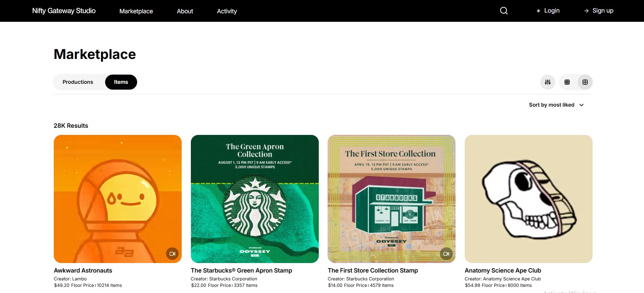
Task: Go to Nifty Gateway Studio home logo
Action: 64,11
